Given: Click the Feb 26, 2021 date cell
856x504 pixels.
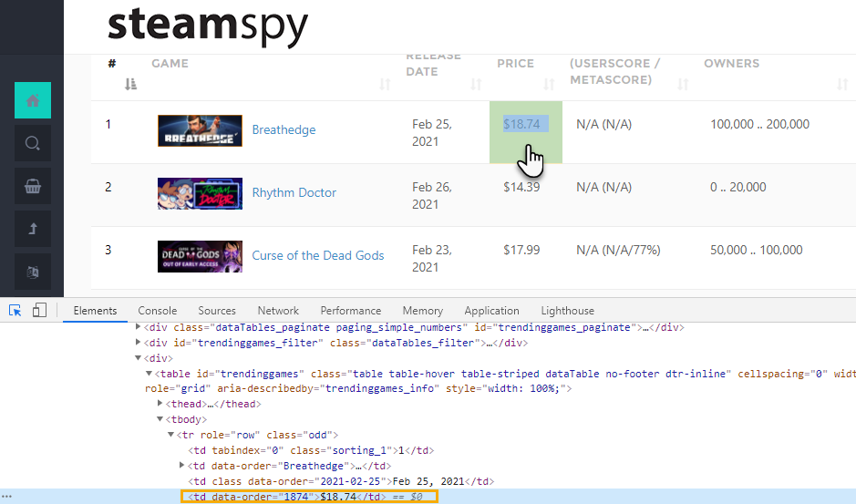Looking at the screenshot, I should point(432,195).
